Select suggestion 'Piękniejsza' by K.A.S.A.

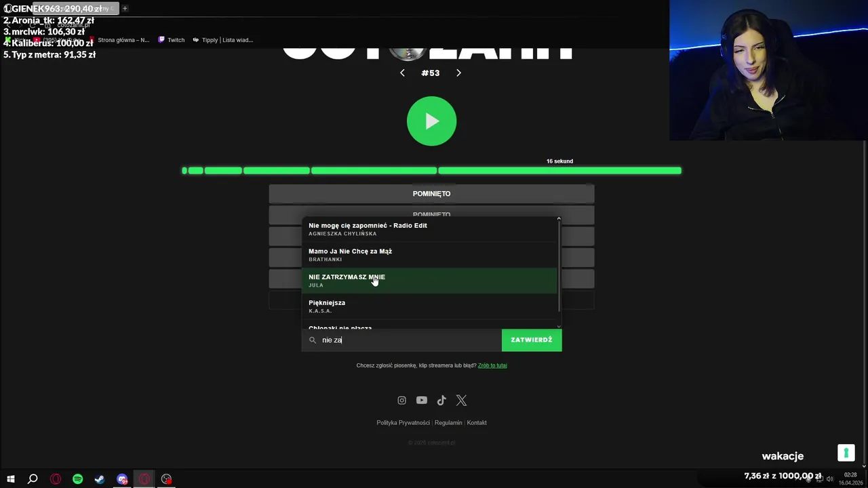coord(429,306)
